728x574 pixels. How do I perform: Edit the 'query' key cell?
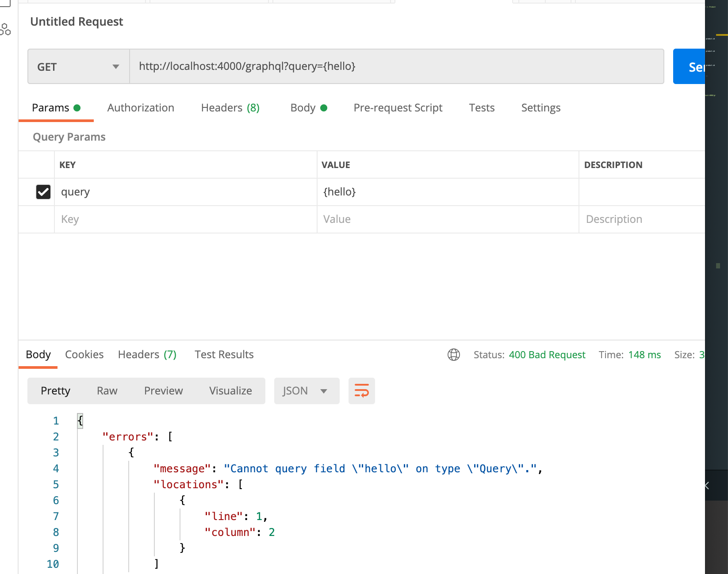(186, 192)
